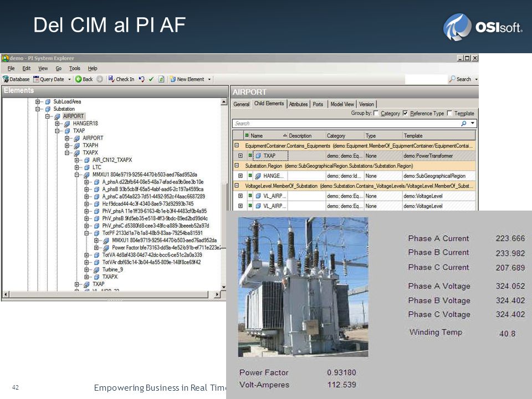Select the HANGER18 element icon in tree
532x399 pixels.
tap(67, 124)
